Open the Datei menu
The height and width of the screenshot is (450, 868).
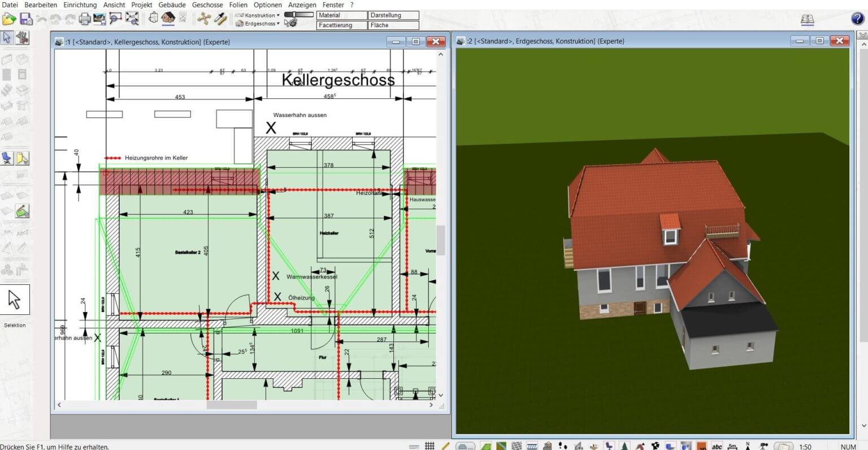tap(10, 5)
